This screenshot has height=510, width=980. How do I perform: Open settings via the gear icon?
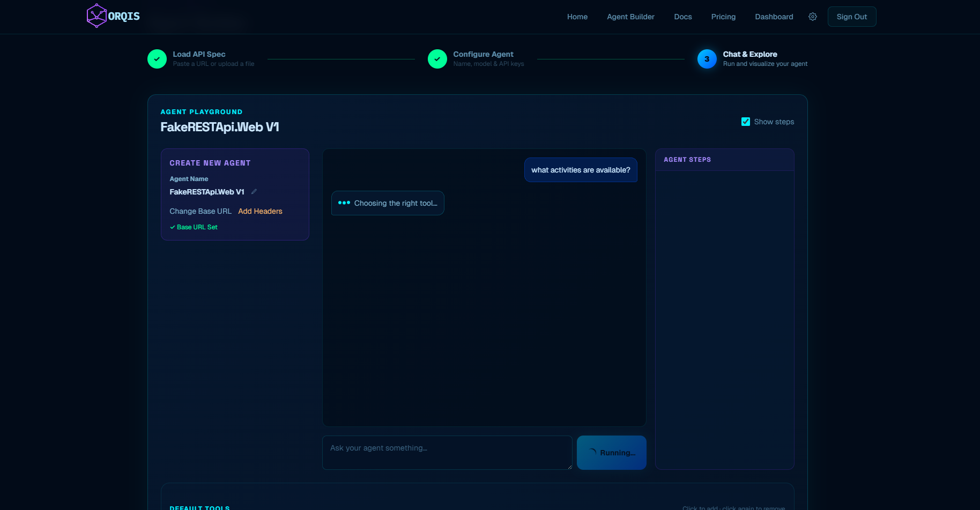[813, 17]
